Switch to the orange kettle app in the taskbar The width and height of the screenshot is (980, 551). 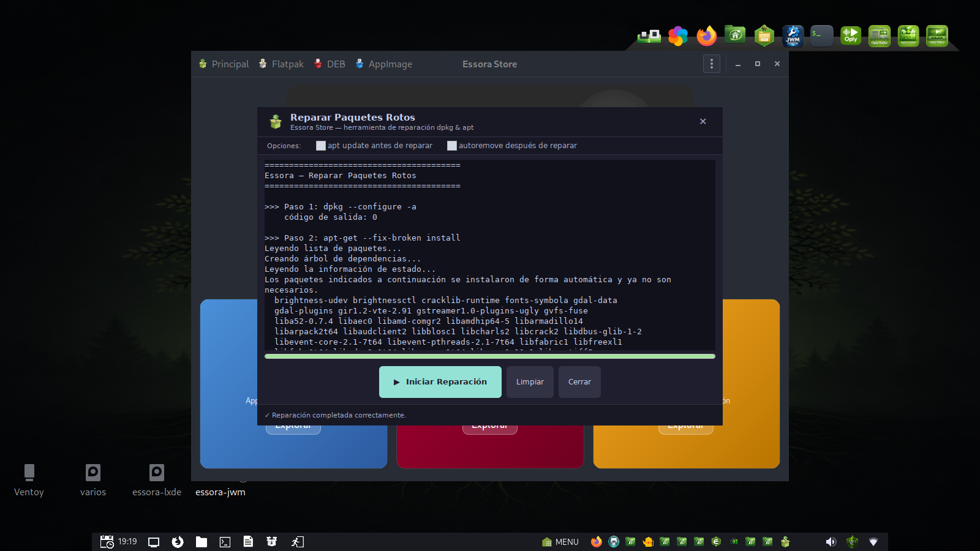pos(648,542)
